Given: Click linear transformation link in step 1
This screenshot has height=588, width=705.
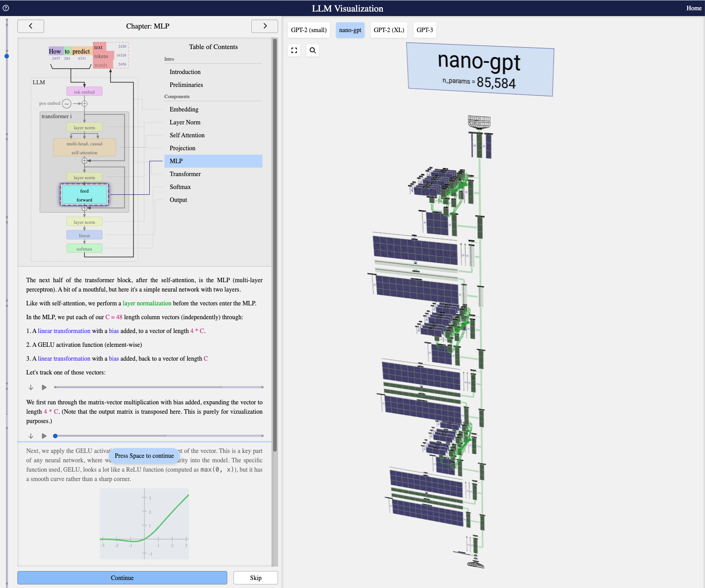Looking at the screenshot, I should pos(64,331).
